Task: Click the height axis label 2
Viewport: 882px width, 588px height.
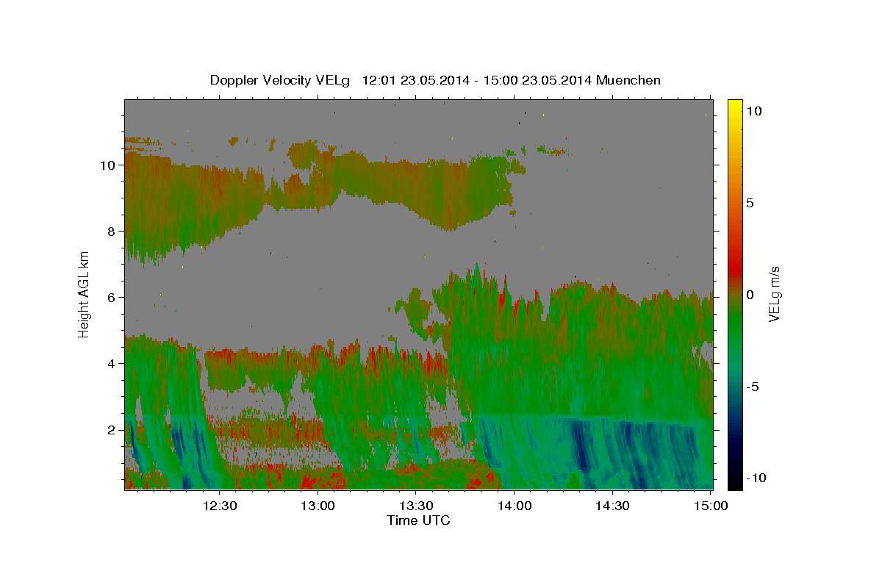Action: coord(112,430)
